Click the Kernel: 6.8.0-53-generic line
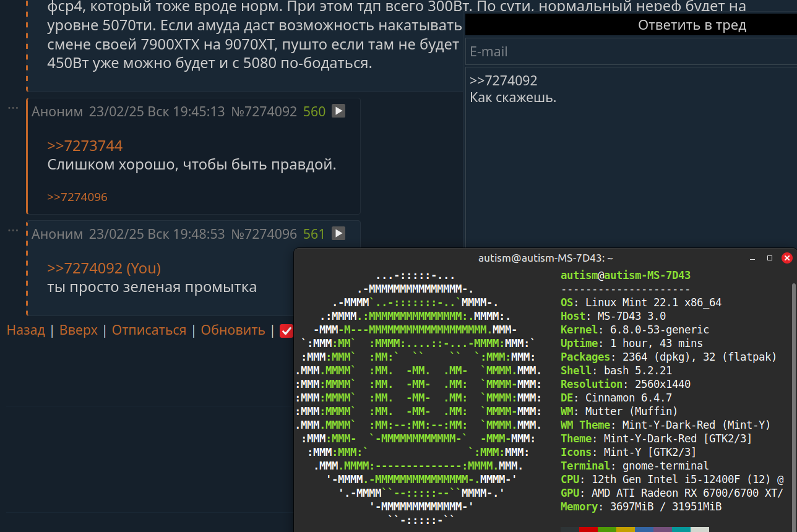 (635, 330)
